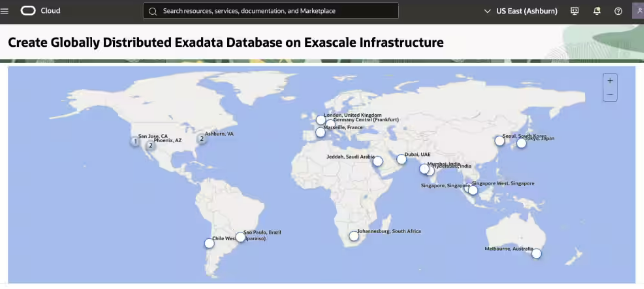Select the Ashburn, VA region marker
Screen dimensions: 644x289
click(202, 139)
